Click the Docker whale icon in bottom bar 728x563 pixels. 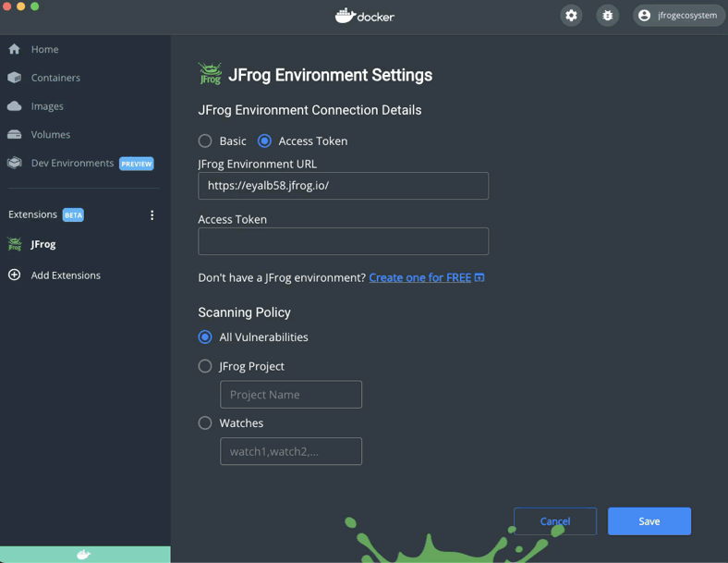(84, 555)
